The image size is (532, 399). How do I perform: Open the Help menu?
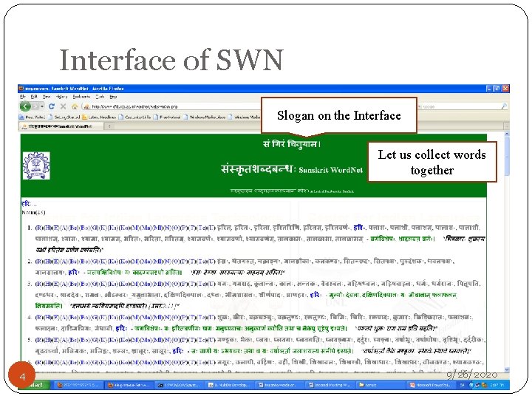pyautogui.click(x=113, y=97)
